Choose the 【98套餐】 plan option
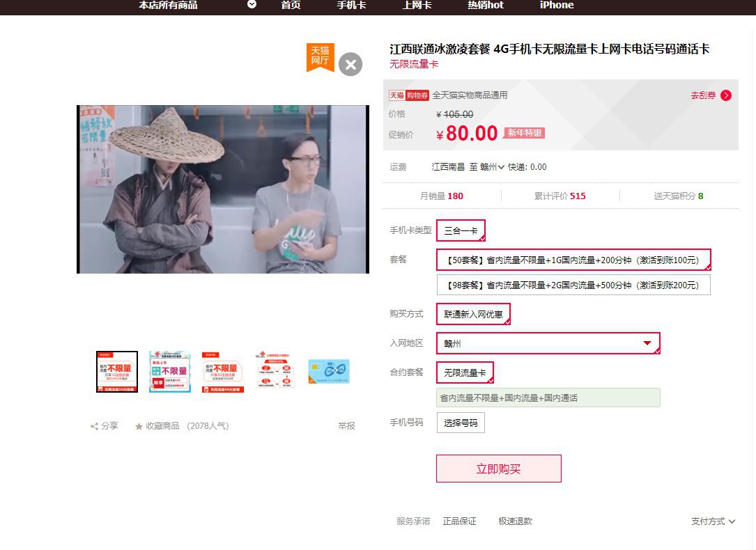This screenshot has height=550, width=756. tap(573, 285)
